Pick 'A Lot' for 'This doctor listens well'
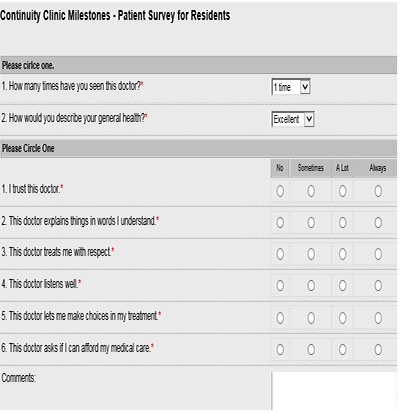 coord(342,285)
